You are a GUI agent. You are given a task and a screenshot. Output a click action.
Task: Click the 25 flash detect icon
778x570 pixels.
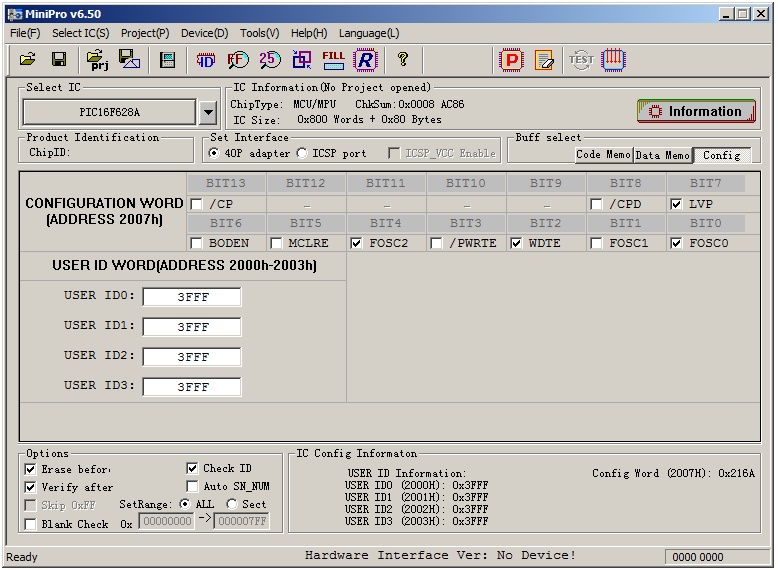point(270,60)
